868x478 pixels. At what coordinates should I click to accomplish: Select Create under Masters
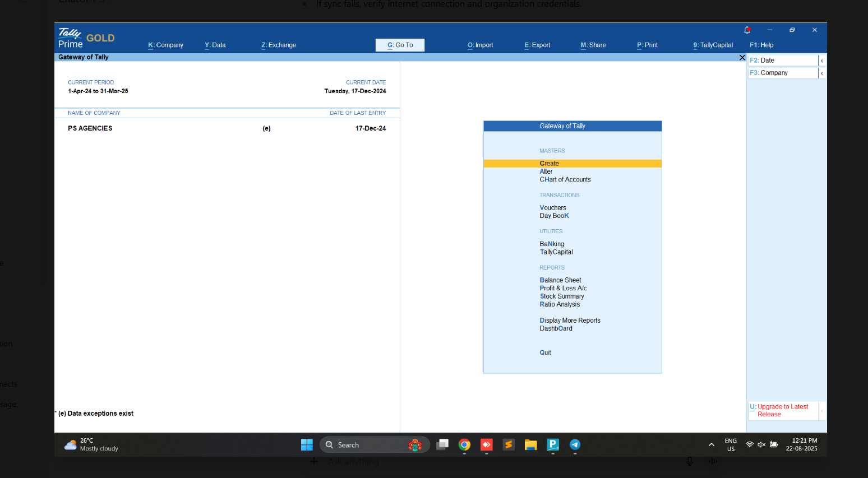550,164
